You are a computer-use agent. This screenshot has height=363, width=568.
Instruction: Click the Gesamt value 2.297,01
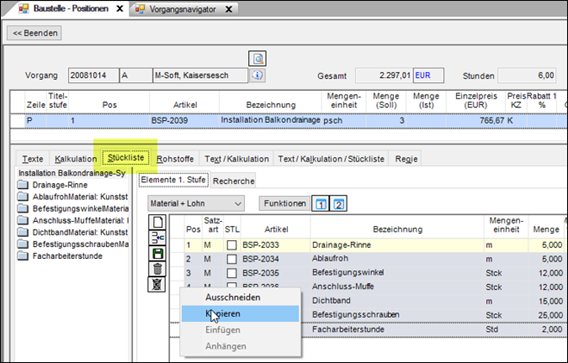384,75
